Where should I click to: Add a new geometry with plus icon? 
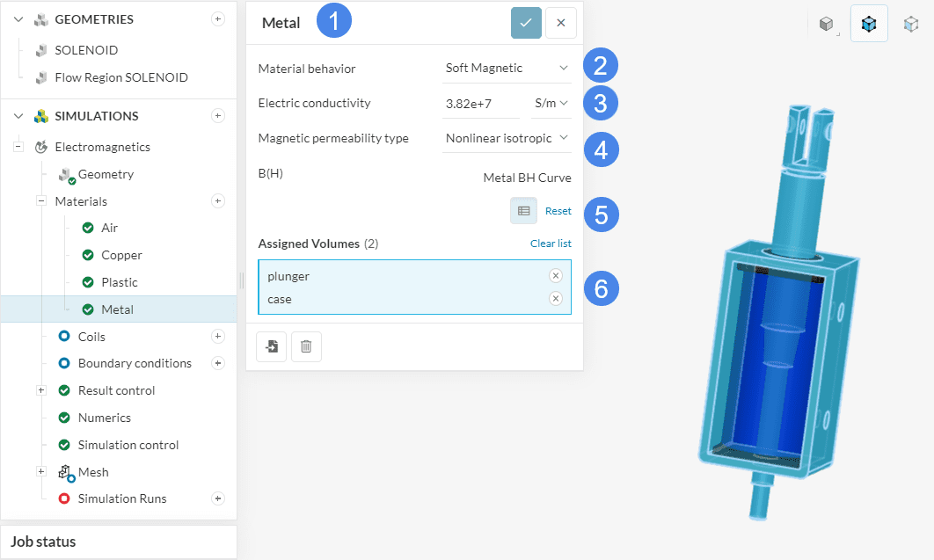pyautogui.click(x=218, y=19)
